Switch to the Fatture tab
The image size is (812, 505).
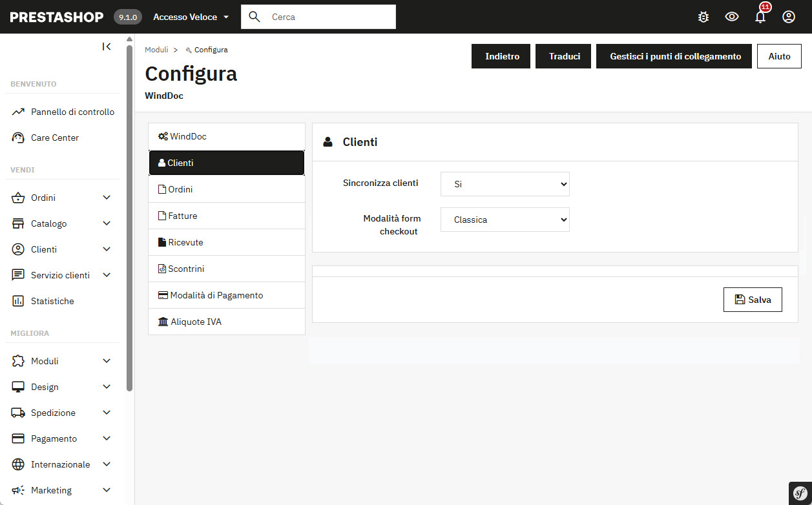227,216
